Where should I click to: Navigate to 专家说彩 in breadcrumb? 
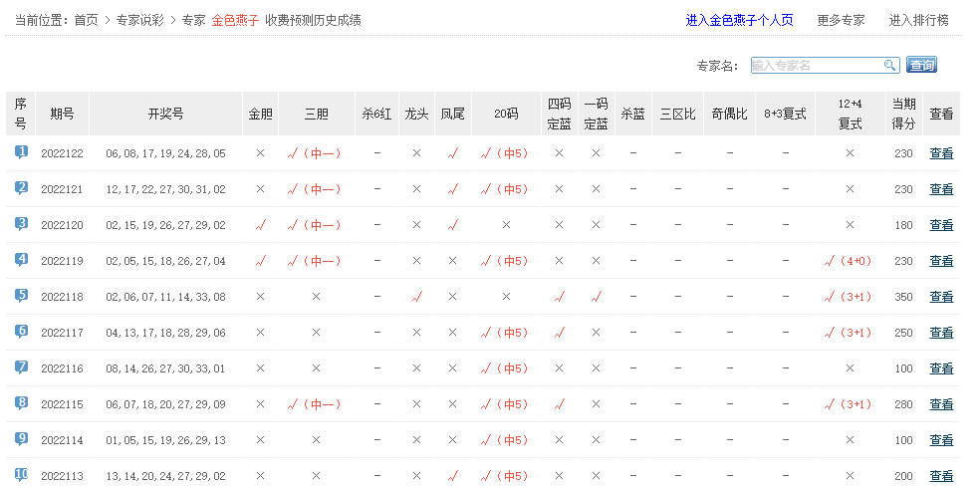[x=140, y=20]
